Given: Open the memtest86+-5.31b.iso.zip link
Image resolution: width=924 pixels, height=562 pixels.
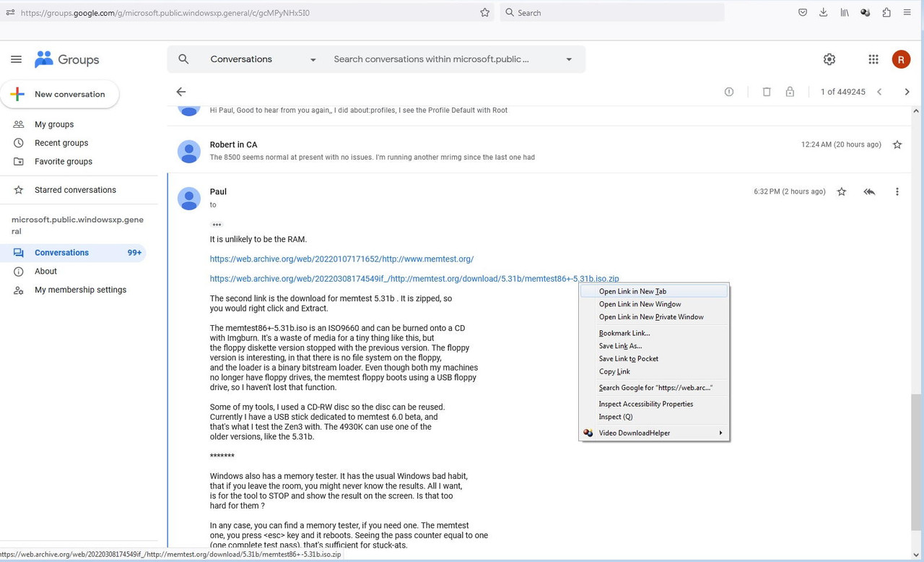Looking at the screenshot, I should pyautogui.click(x=414, y=278).
